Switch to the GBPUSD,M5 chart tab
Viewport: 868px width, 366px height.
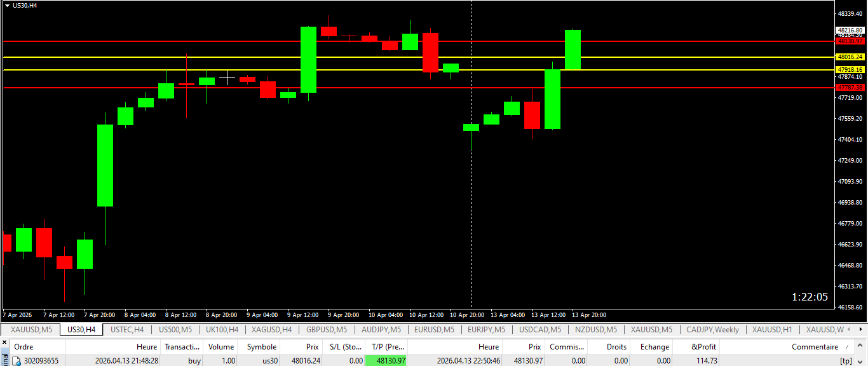point(327,330)
